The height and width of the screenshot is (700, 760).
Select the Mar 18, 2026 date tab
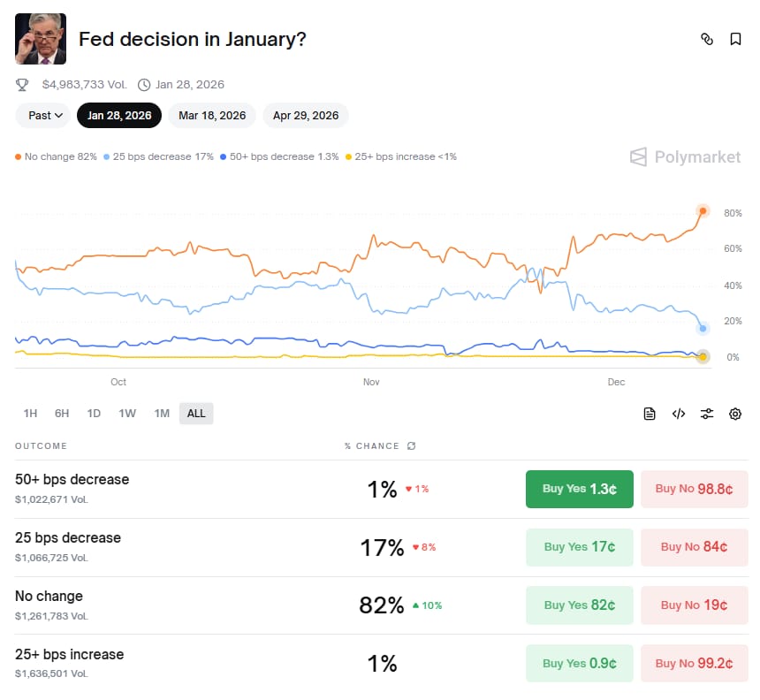212,116
